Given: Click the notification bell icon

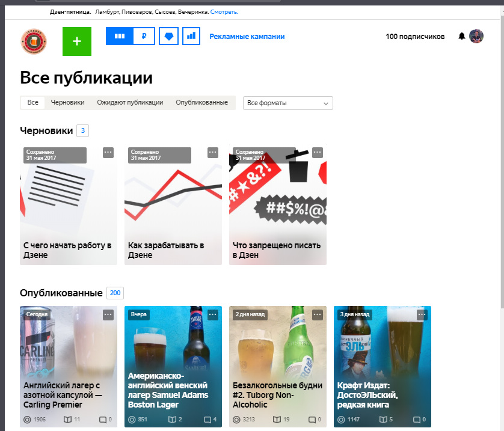Looking at the screenshot, I should click(x=462, y=36).
